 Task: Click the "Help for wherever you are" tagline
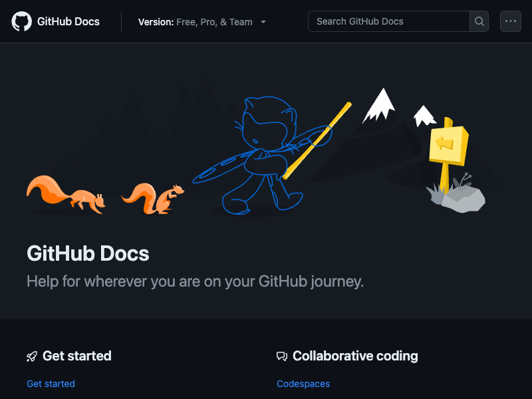[x=195, y=281]
